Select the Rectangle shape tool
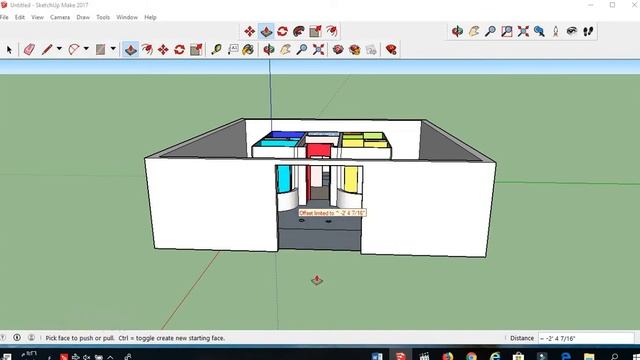 pos(100,50)
